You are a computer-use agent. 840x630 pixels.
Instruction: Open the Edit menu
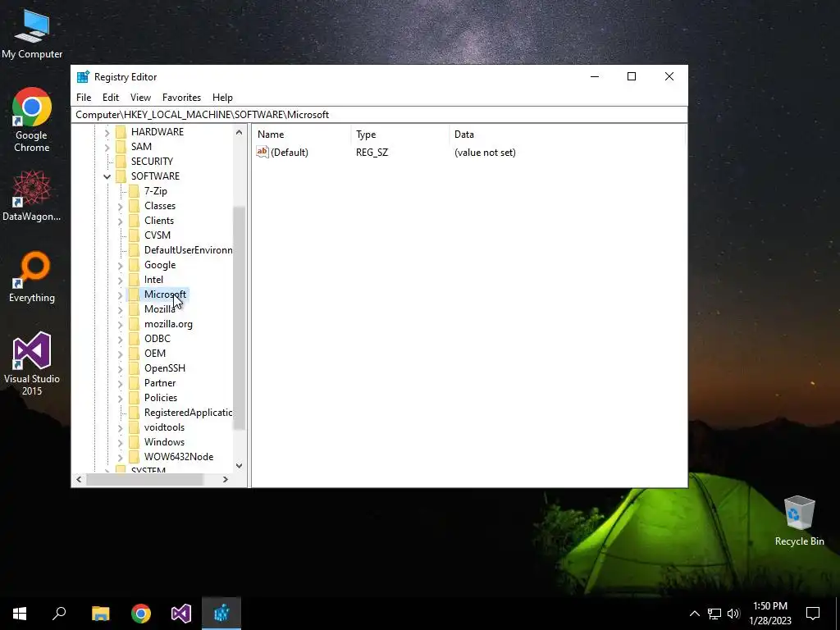point(111,98)
